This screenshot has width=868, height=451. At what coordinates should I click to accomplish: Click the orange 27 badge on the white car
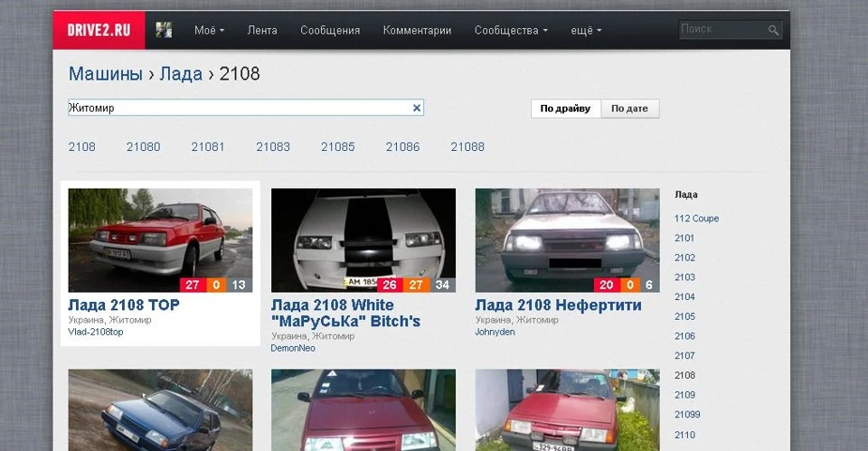point(416,285)
